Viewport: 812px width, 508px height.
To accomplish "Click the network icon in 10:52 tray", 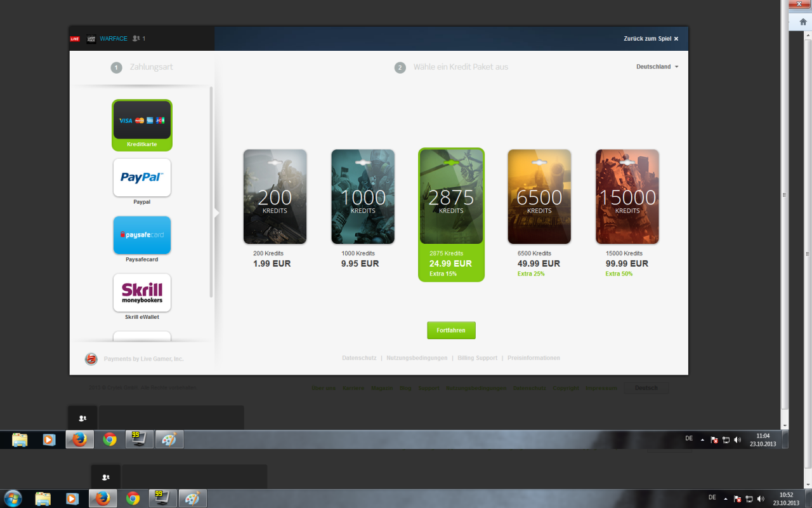I will pyautogui.click(x=749, y=498).
